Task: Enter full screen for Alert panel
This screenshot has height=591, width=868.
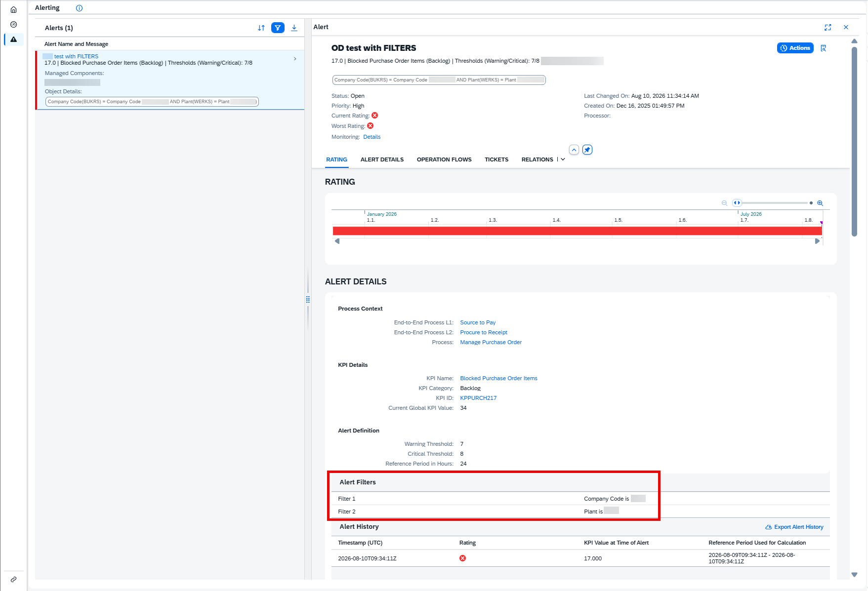Action: (828, 28)
